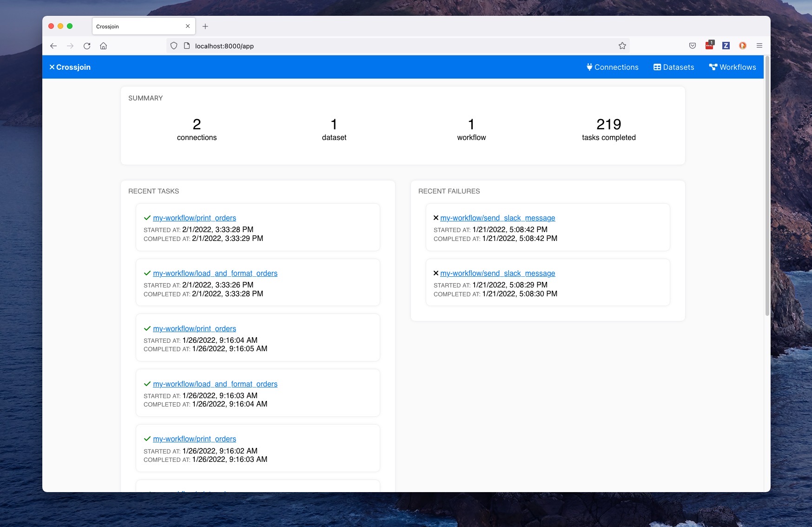Bookmark this page with star icon
The width and height of the screenshot is (812, 527).
point(622,46)
